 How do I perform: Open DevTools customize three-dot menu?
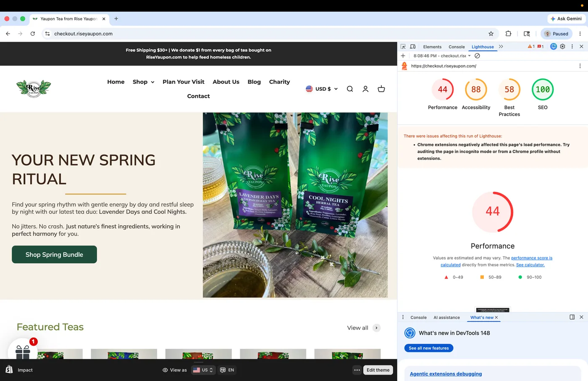click(x=572, y=47)
